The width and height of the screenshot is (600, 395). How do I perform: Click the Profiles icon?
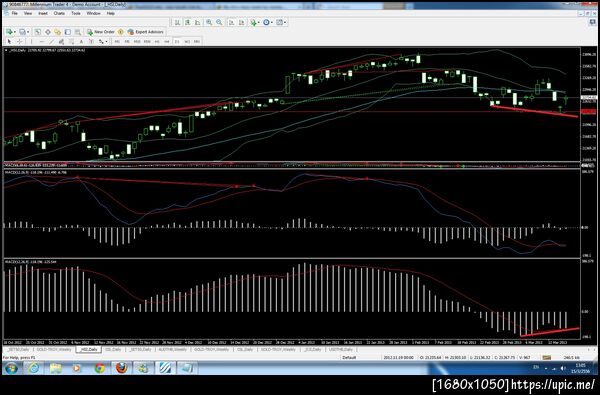(x=22, y=32)
